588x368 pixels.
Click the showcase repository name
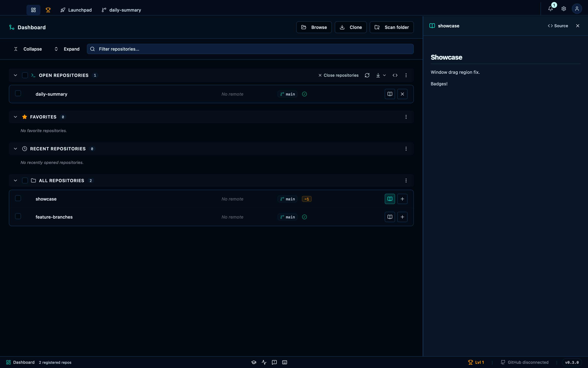click(x=46, y=199)
